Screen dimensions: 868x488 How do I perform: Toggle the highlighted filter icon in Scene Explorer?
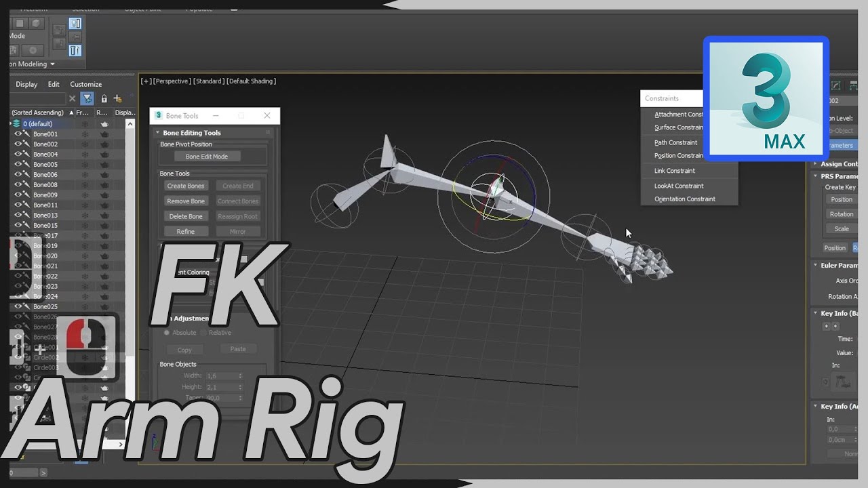tap(87, 99)
